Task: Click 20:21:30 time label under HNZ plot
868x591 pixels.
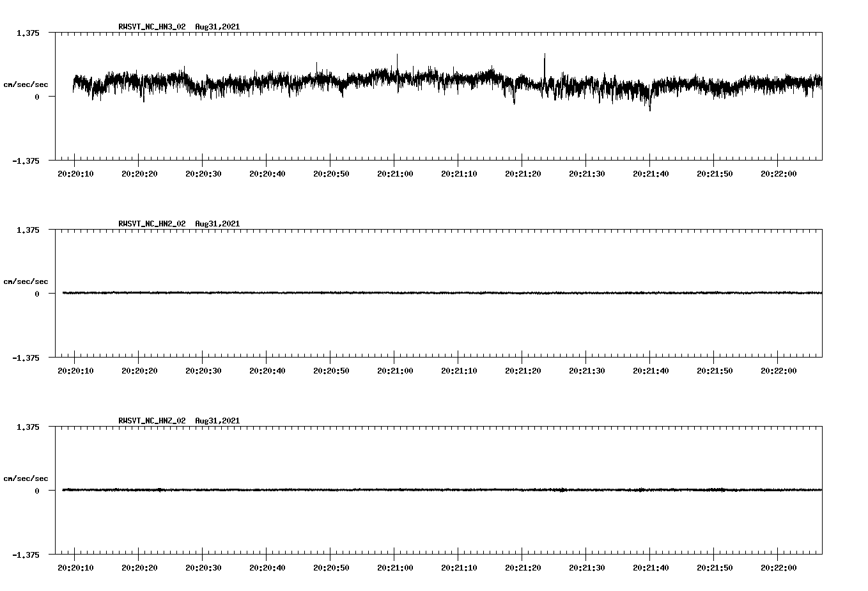Action: [x=587, y=567]
